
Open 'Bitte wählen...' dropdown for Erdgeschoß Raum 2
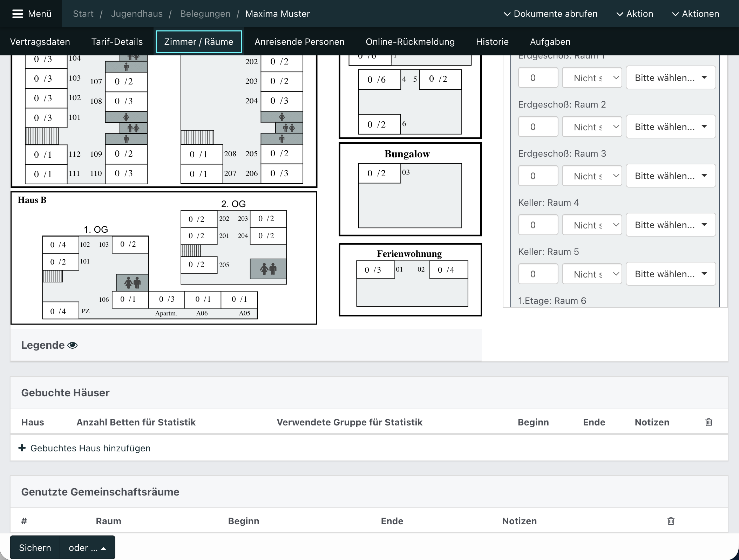671,127
